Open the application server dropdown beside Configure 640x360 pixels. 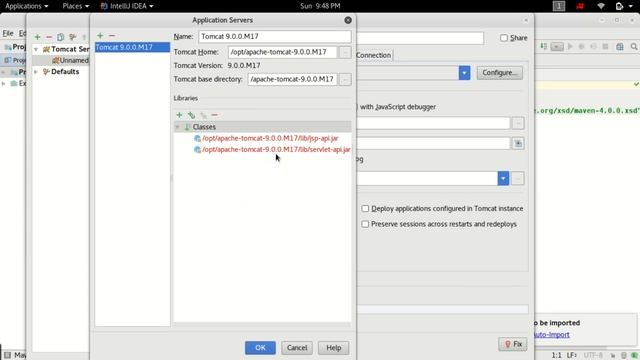(464, 73)
